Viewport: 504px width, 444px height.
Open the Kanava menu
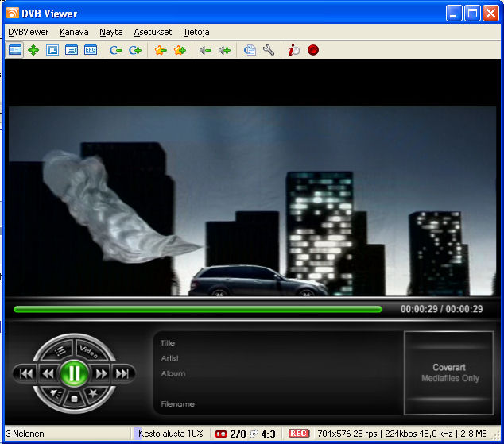pos(74,32)
